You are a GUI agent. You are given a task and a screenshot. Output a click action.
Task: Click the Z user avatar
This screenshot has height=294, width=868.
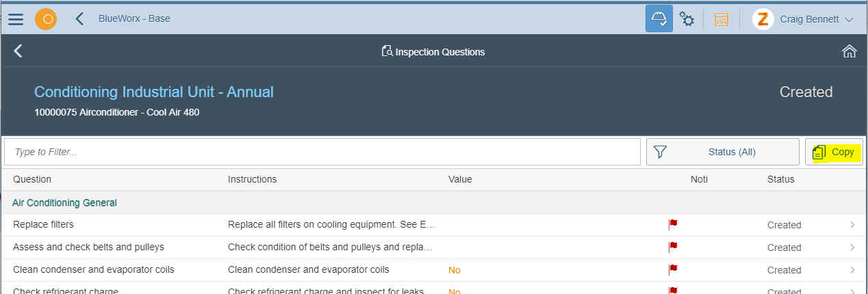(763, 19)
